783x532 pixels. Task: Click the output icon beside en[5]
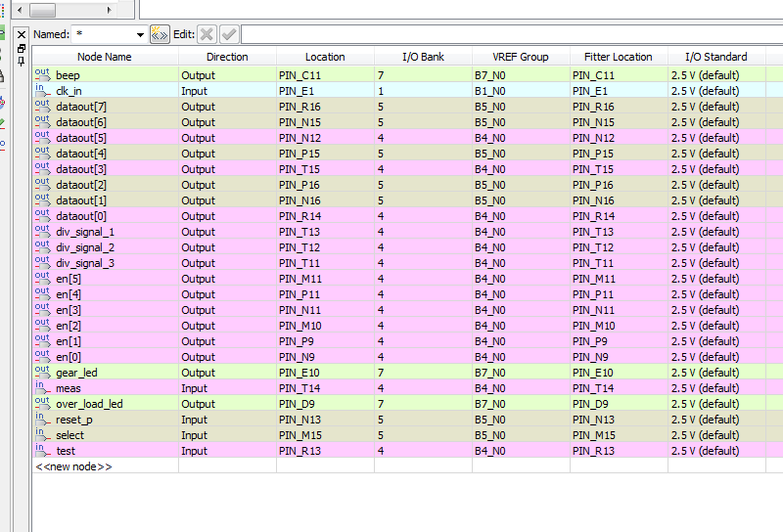pyautogui.click(x=42, y=279)
